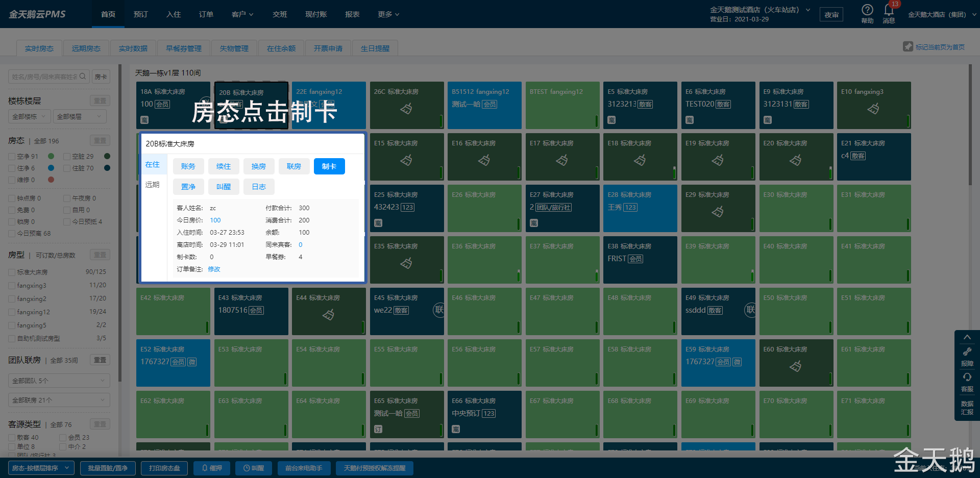Click the bookmark icon for marking homepage
Screen dimensions: 980x478
tap(908, 46)
